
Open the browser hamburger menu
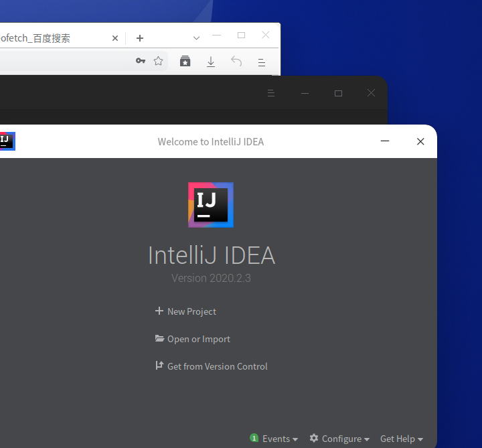(262, 62)
